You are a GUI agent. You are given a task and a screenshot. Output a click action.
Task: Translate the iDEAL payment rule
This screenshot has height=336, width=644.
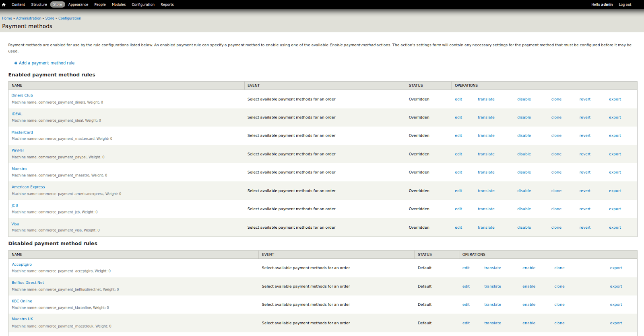click(486, 118)
